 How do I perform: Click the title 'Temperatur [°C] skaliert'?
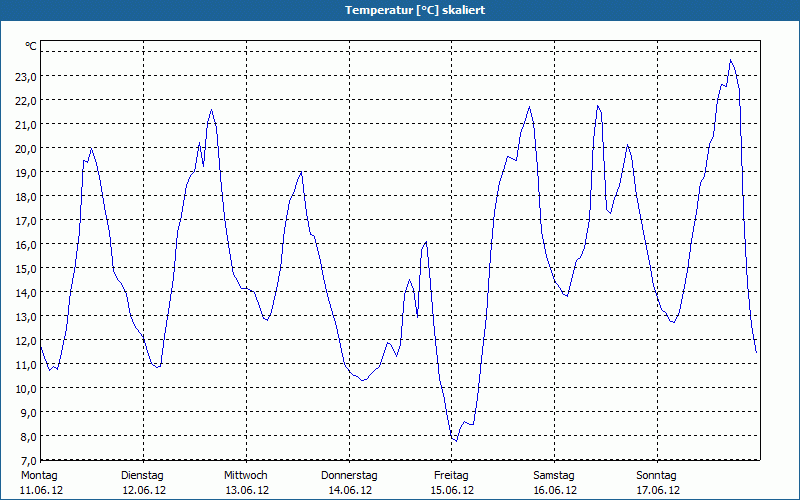click(415, 10)
